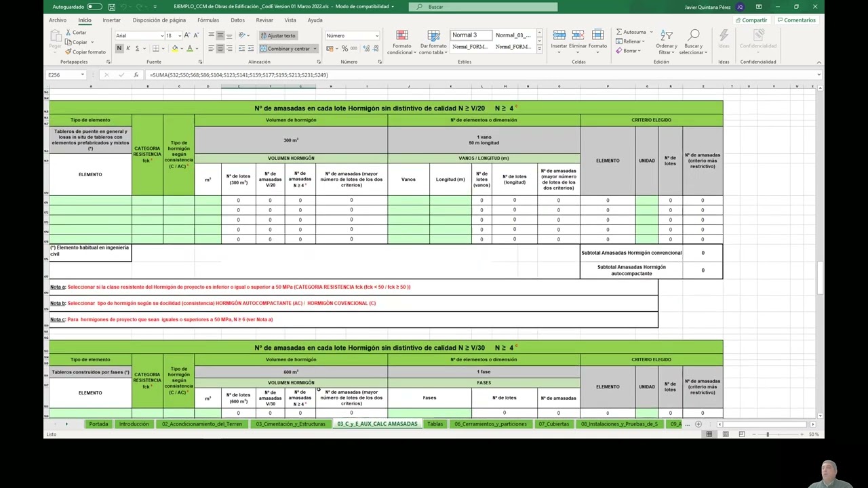Click Eliminar cells icon
The height and width of the screenshot is (488, 868).
(x=578, y=39)
